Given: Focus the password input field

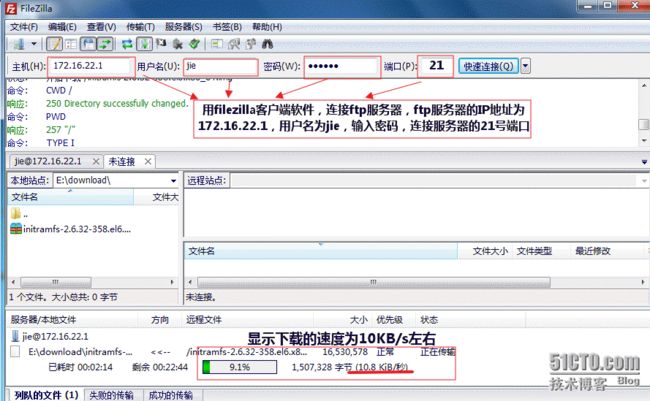Looking at the screenshot, I should point(342,66).
